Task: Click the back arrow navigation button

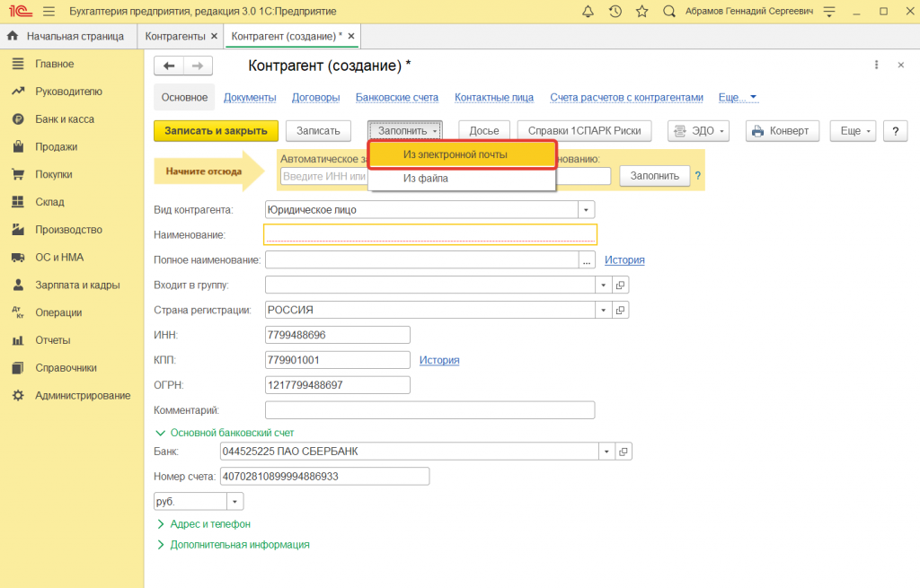Action: click(169, 66)
